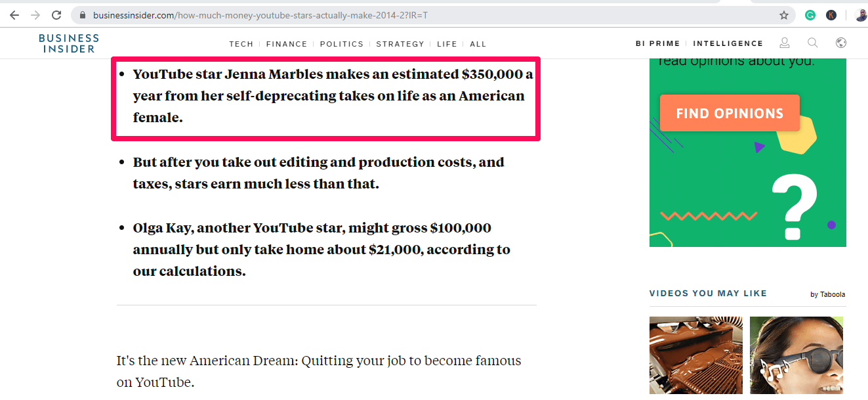Open the edition globe icon
Viewport: 868px width, 400px height.
point(841,43)
